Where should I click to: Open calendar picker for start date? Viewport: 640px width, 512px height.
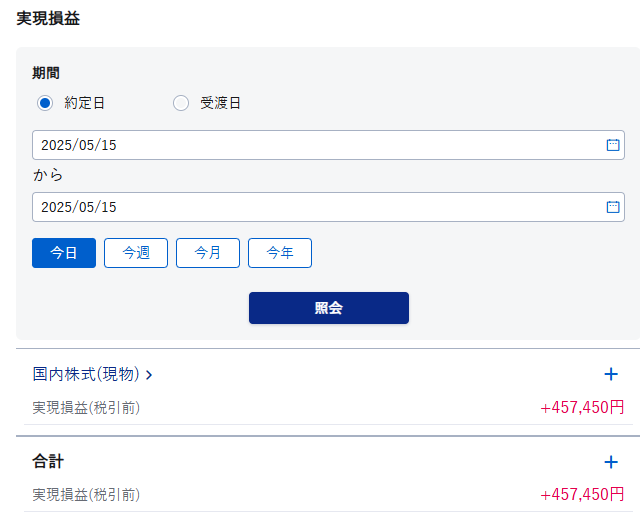coord(613,145)
